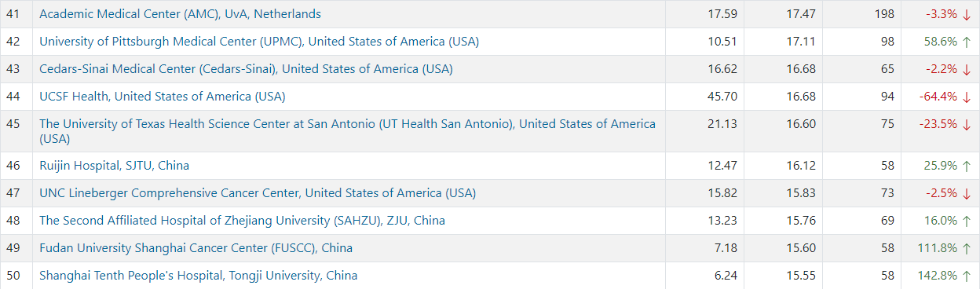The height and width of the screenshot is (289, 980).
Task: Open Second Affiliated Hospital of Zhejiang link
Action: coord(242,221)
